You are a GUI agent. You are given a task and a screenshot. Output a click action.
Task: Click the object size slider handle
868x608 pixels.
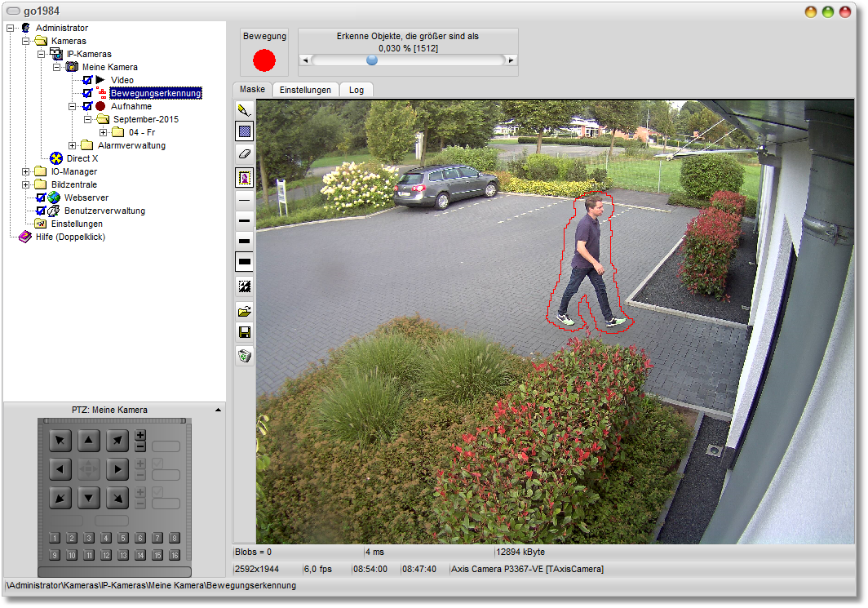click(372, 60)
